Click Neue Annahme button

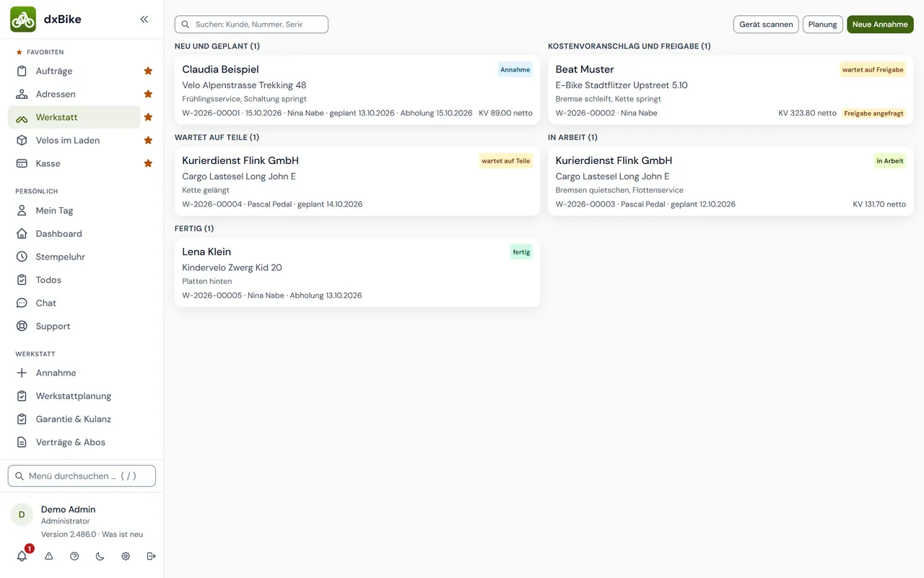880,25
